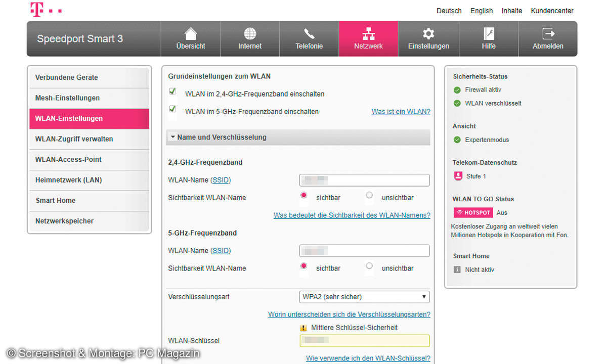Open the Kundencenter link
Image resolution: width=607 pixels, height=364 pixels.
[x=552, y=11]
